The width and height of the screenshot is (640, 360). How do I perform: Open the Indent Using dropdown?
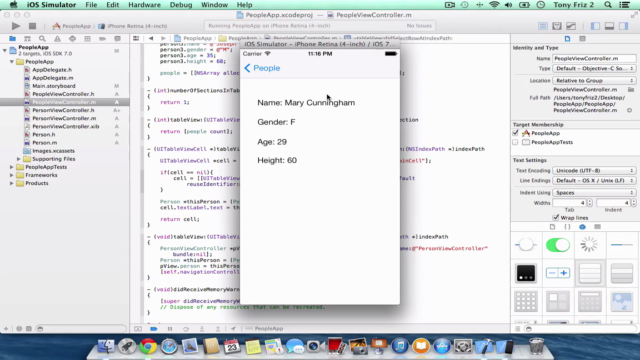tap(594, 192)
